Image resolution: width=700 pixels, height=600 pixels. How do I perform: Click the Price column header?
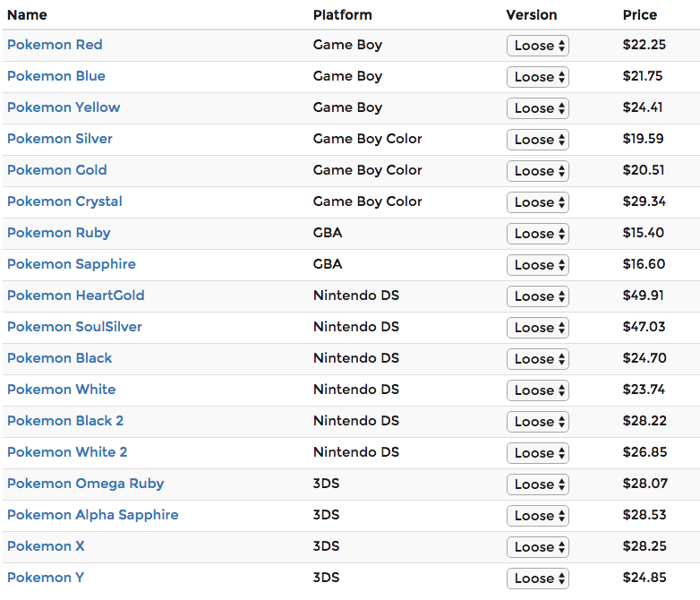[640, 15]
